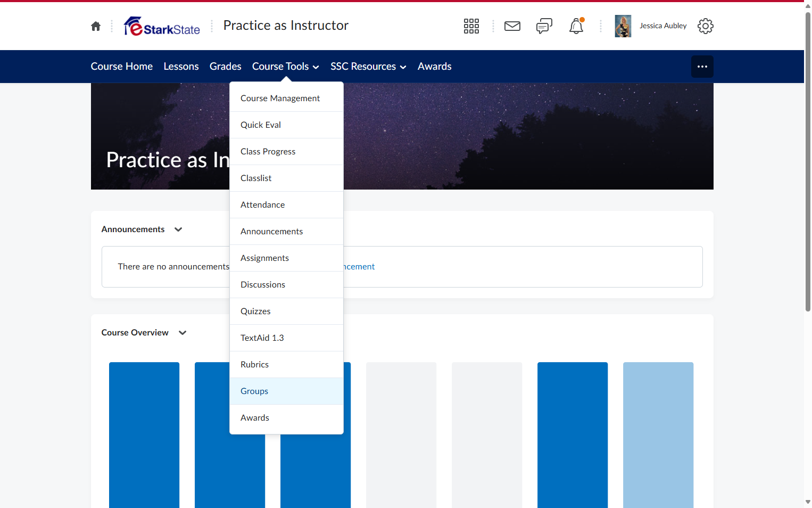The width and height of the screenshot is (812, 508).
Task: Go to My Home via house icon
Action: point(96,26)
